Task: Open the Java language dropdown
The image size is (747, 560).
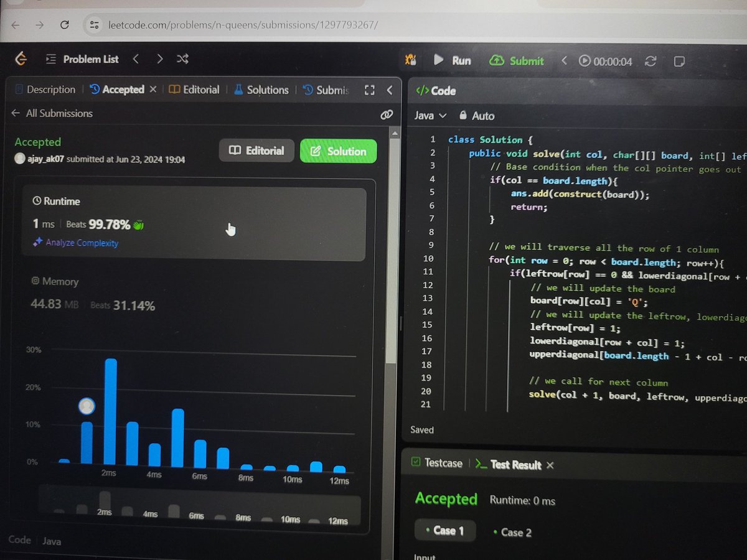Action: (x=431, y=116)
